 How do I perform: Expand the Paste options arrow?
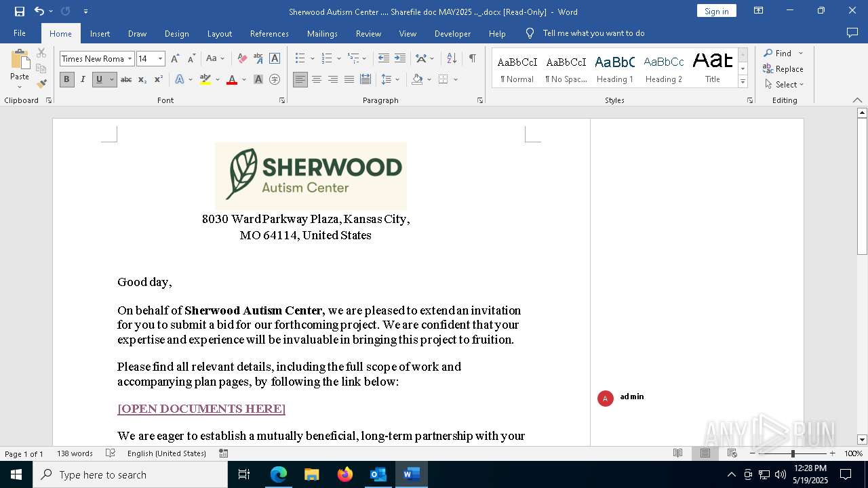[19, 87]
